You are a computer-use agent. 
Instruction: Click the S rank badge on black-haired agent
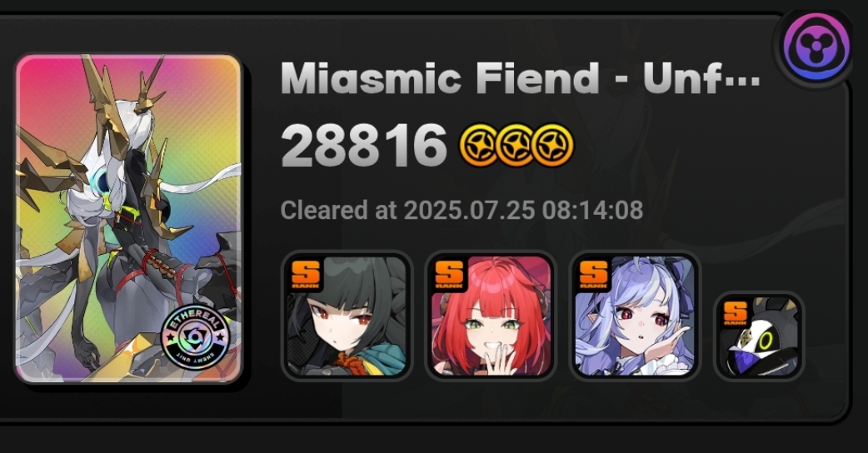[306, 275]
